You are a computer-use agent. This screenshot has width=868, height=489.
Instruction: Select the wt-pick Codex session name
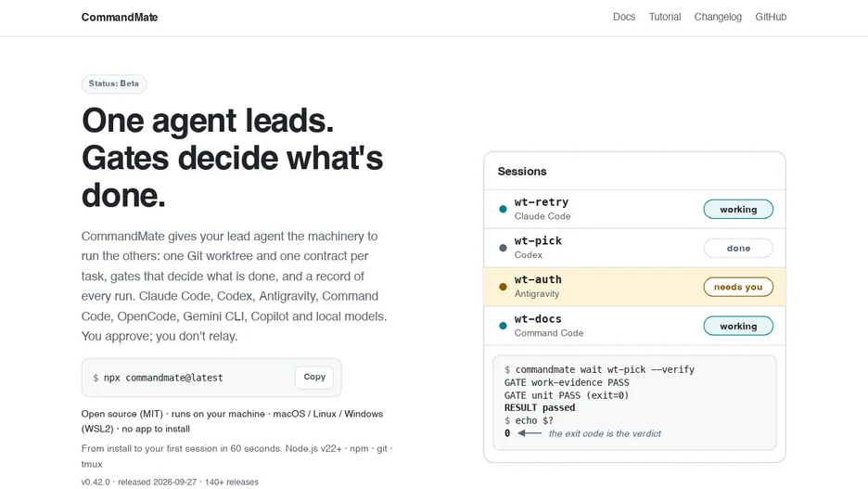[x=538, y=241]
